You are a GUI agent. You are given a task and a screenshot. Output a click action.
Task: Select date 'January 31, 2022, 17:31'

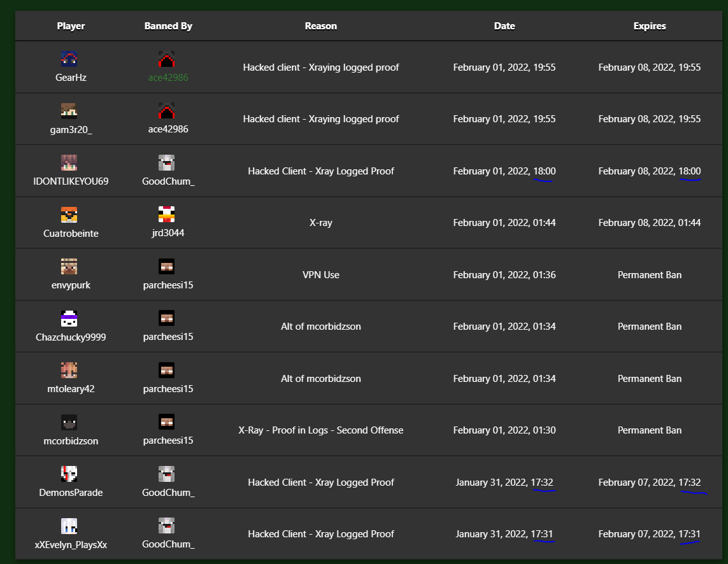pyautogui.click(x=504, y=534)
